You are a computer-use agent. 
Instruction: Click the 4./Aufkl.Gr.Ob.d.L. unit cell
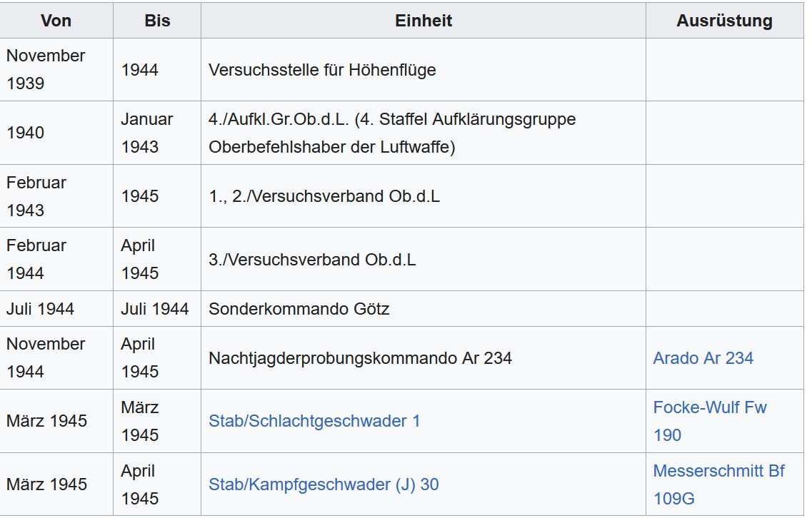coord(423,133)
